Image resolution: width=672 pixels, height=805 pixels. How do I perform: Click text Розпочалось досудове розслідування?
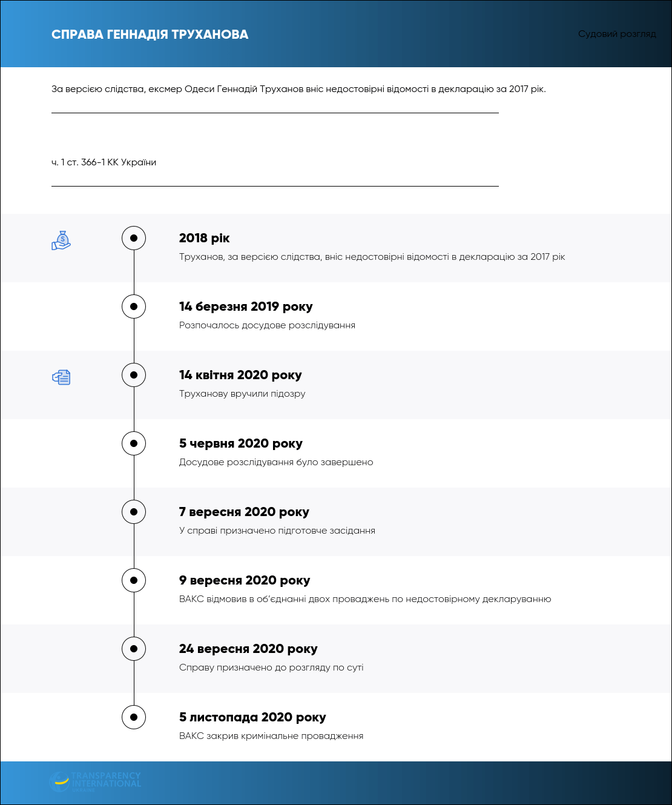267,325
